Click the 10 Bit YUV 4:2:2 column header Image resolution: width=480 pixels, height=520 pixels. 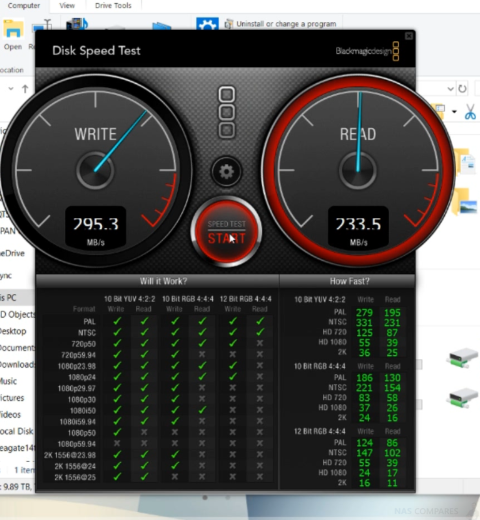130,299
